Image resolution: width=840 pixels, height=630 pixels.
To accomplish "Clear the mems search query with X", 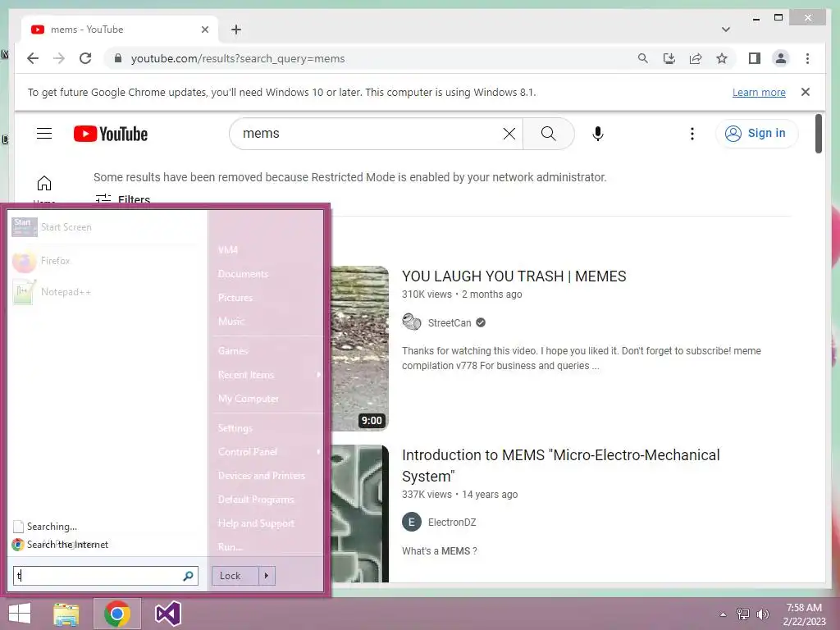I will 509,134.
